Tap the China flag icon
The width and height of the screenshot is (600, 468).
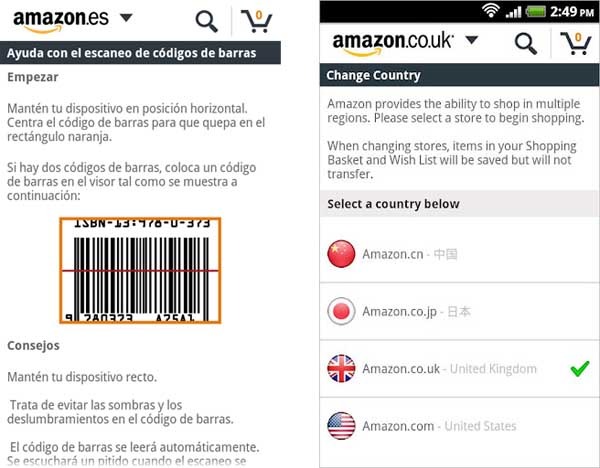[x=341, y=254]
